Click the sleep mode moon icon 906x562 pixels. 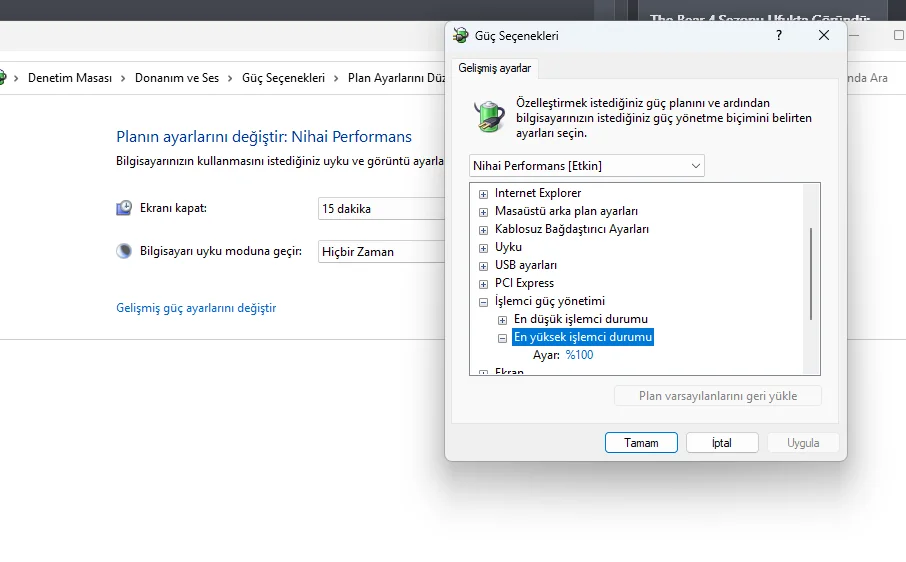click(124, 251)
